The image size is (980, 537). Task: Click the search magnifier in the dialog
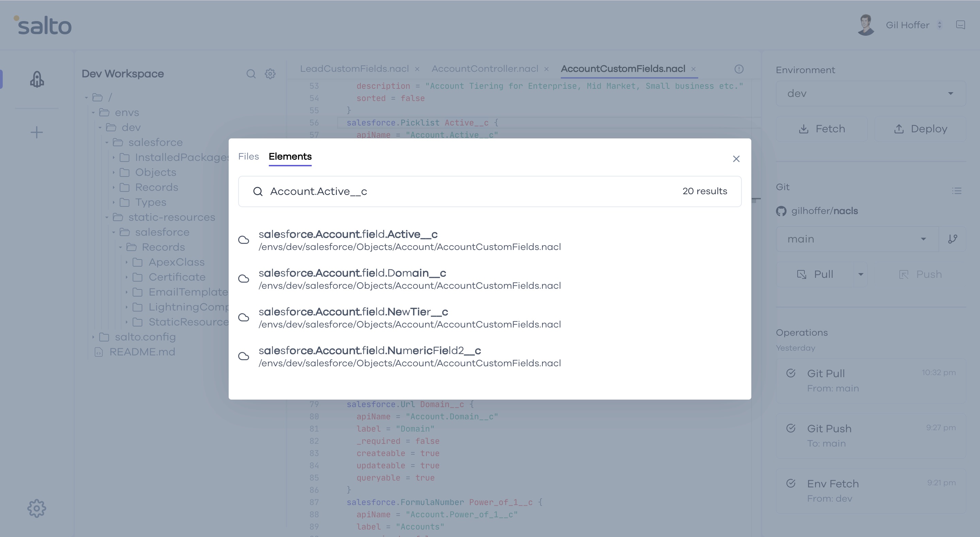coord(258,191)
